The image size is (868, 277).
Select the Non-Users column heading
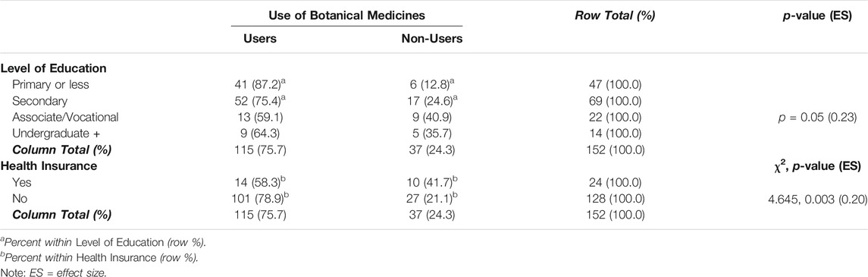(x=433, y=39)
